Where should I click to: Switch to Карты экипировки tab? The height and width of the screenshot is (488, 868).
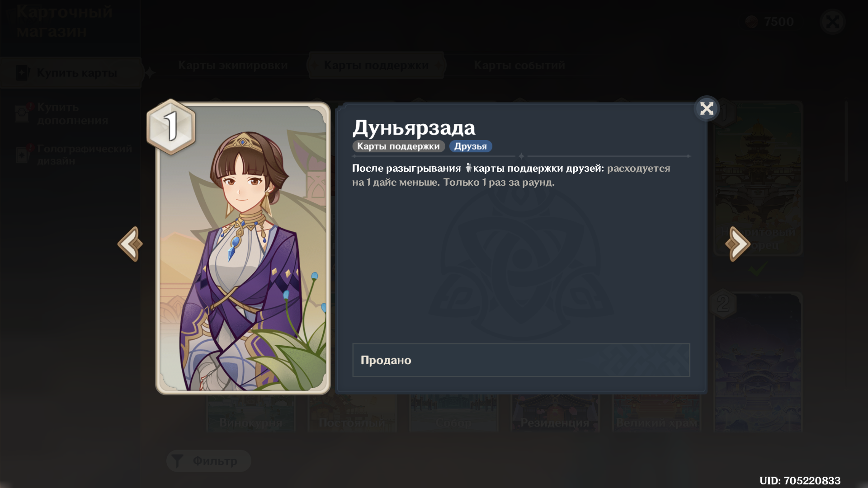[x=233, y=66]
